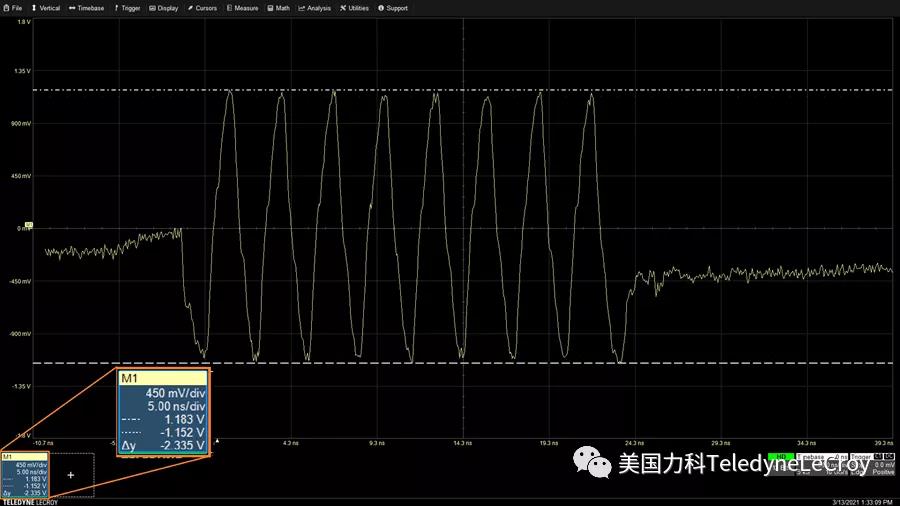
Task: Click the plus box to add trace
Action: 70,475
